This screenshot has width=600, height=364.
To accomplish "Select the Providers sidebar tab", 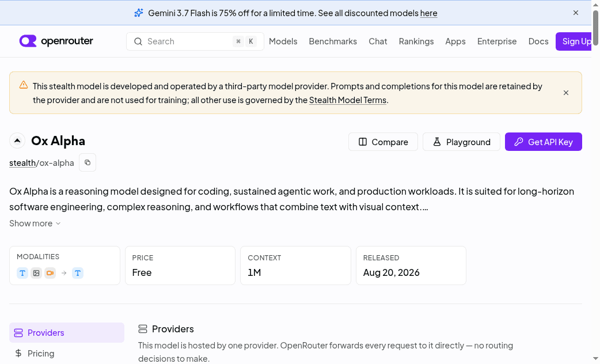I will tap(67, 333).
